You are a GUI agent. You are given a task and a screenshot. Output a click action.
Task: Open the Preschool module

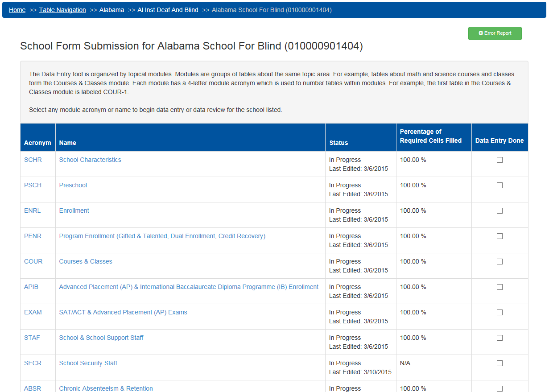tap(73, 185)
